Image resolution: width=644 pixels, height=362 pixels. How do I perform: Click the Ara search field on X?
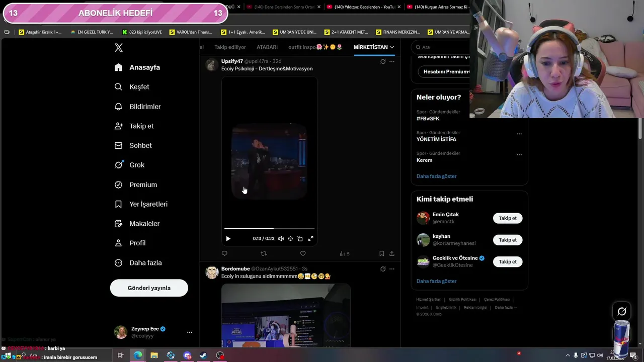(x=441, y=47)
